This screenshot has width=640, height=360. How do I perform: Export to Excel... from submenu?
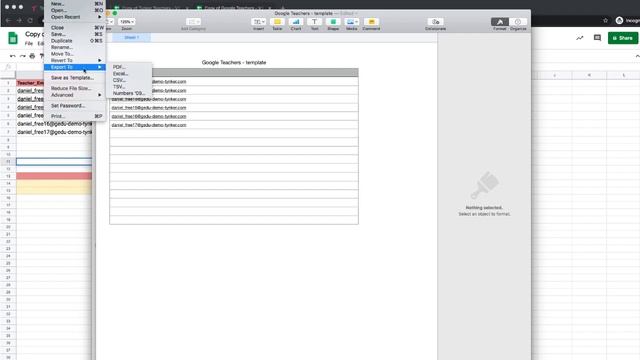[x=129, y=73]
